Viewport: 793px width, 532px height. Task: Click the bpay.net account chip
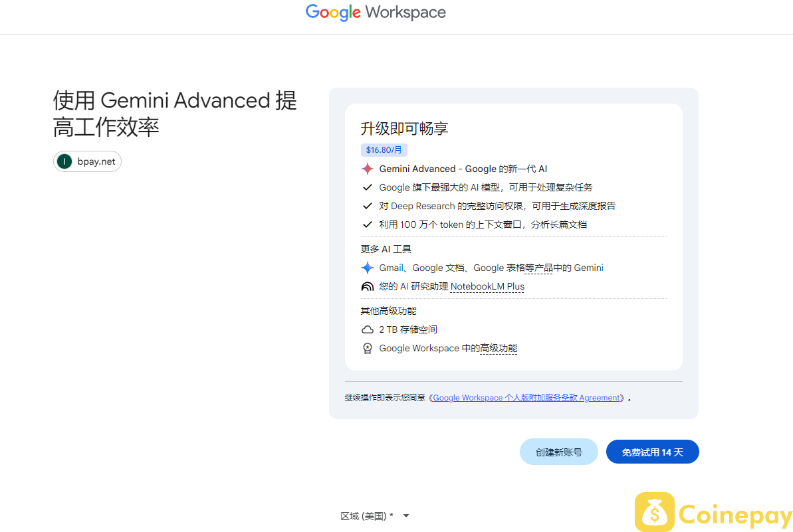coord(87,161)
